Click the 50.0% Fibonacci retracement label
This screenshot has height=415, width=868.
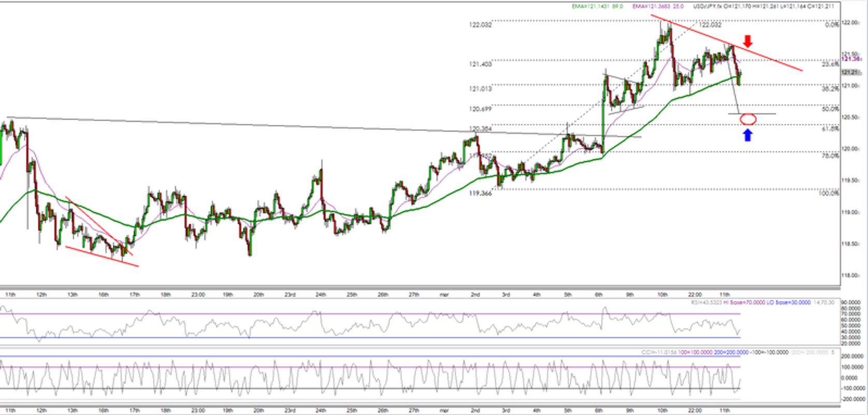[x=830, y=109]
